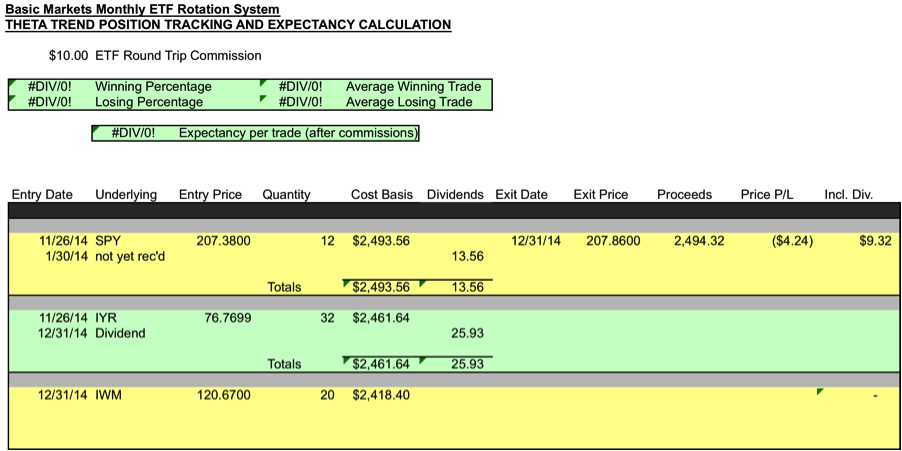Select the Cost Basis column header
Viewport: 902px width, 451px height.
(382, 194)
